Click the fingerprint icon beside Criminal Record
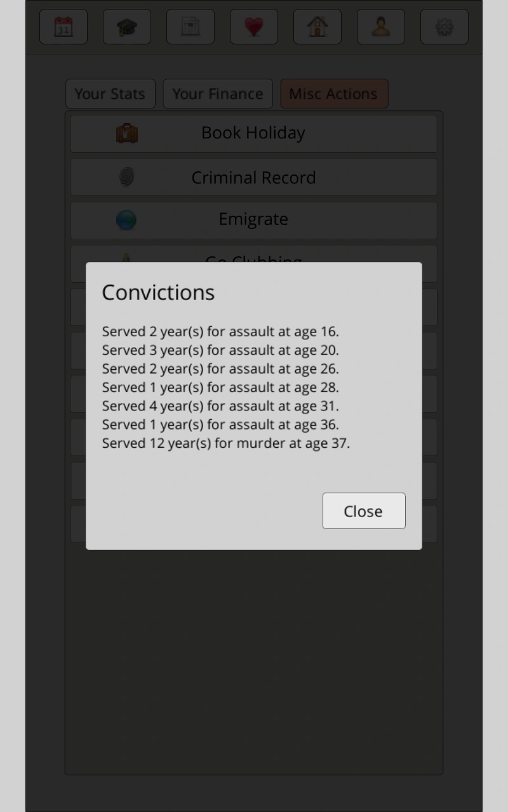 point(127,177)
